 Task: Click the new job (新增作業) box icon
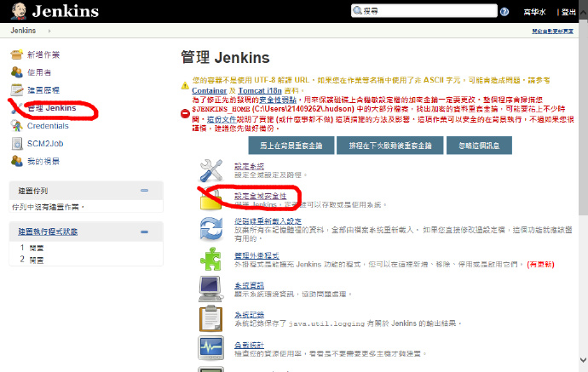(x=16, y=54)
